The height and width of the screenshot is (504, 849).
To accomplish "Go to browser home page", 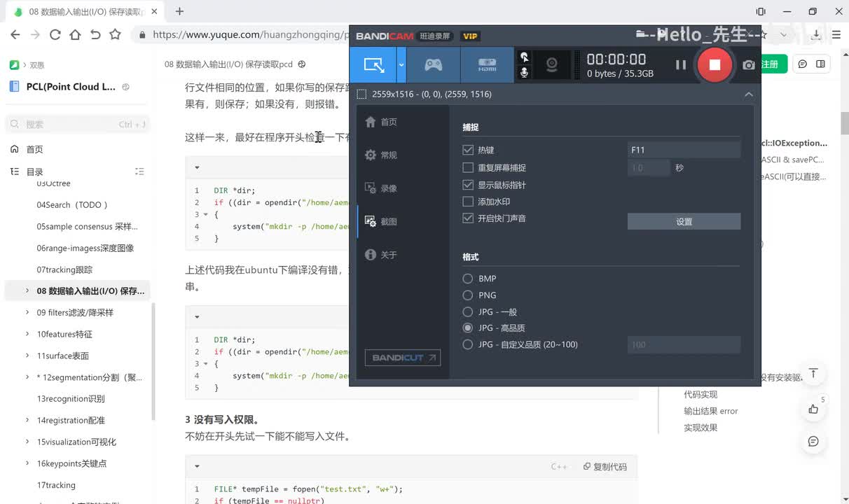I will click(x=75, y=34).
